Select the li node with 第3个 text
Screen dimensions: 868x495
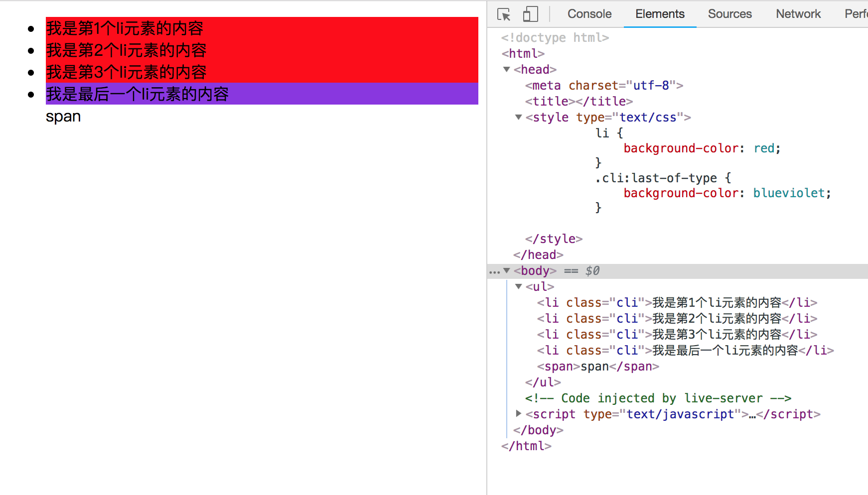pyautogui.click(x=677, y=335)
